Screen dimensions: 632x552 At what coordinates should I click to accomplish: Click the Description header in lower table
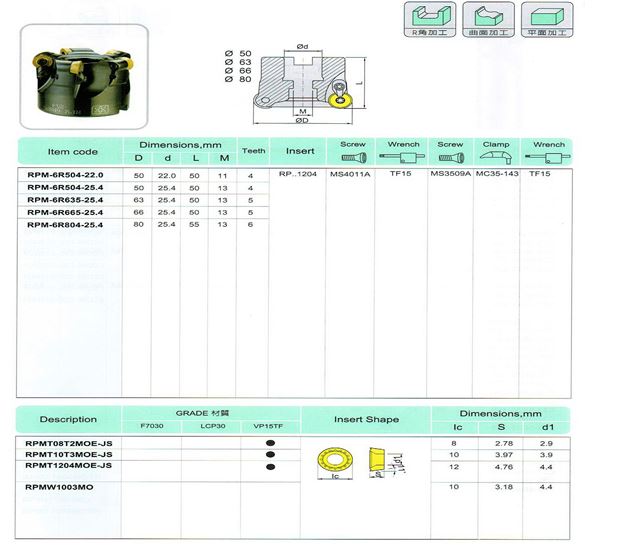pyautogui.click(x=68, y=419)
